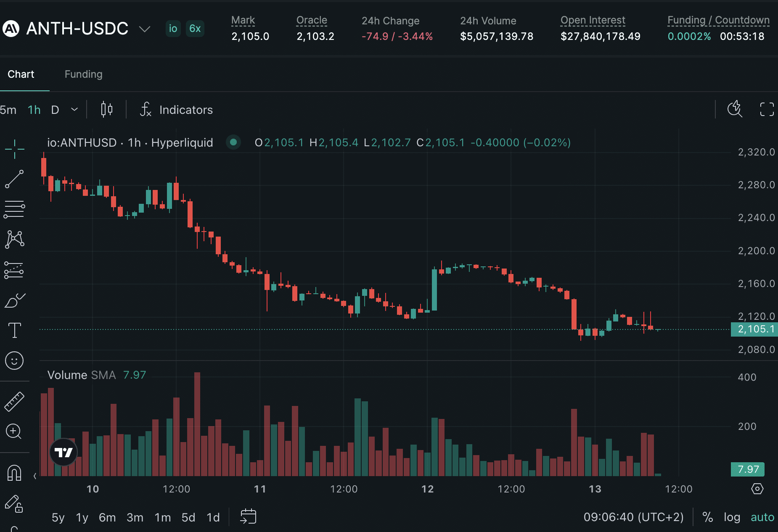Set chart range to 5y
The width and height of the screenshot is (778, 532).
tap(58, 517)
